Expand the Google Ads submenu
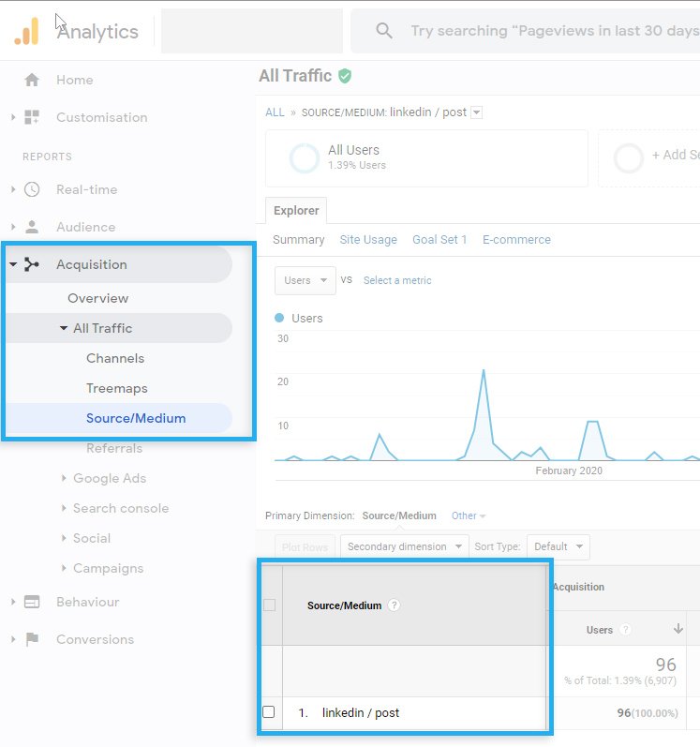 pyautogui.click(x=64, y=478)
